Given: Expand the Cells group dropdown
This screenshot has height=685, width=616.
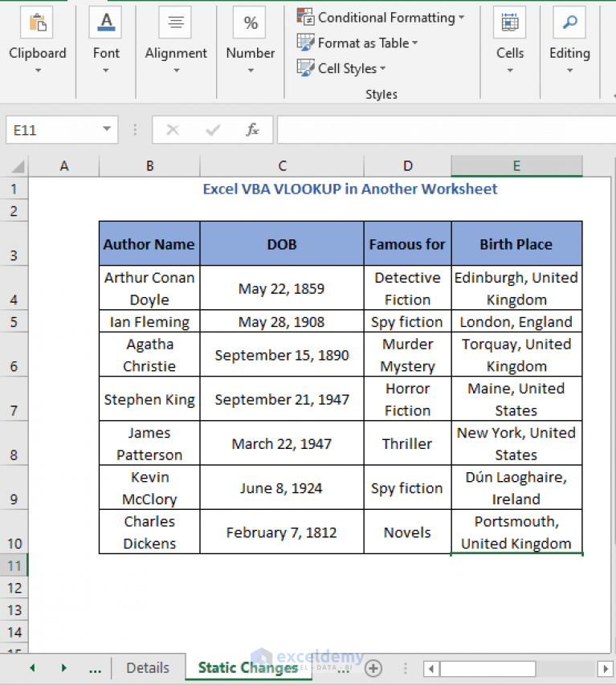Looking at the screenshot, I should click(x=510, y=71).
